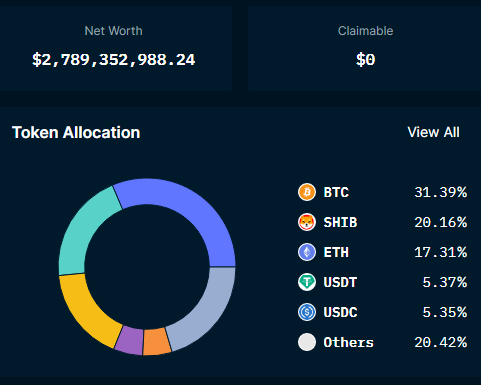Open View All token allocations
The width and height of the screenshot is (481, 385).
[433, 132]
